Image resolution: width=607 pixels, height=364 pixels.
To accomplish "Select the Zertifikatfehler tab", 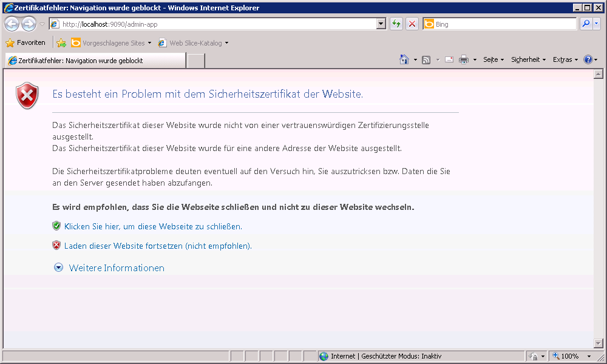I will 95,61.
